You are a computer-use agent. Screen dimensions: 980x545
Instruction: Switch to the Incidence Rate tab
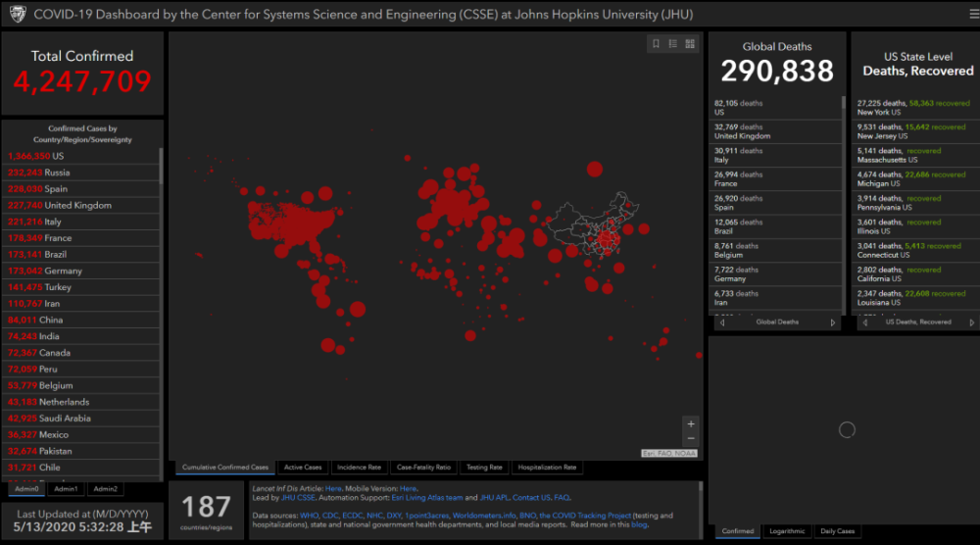coord(359,468)
